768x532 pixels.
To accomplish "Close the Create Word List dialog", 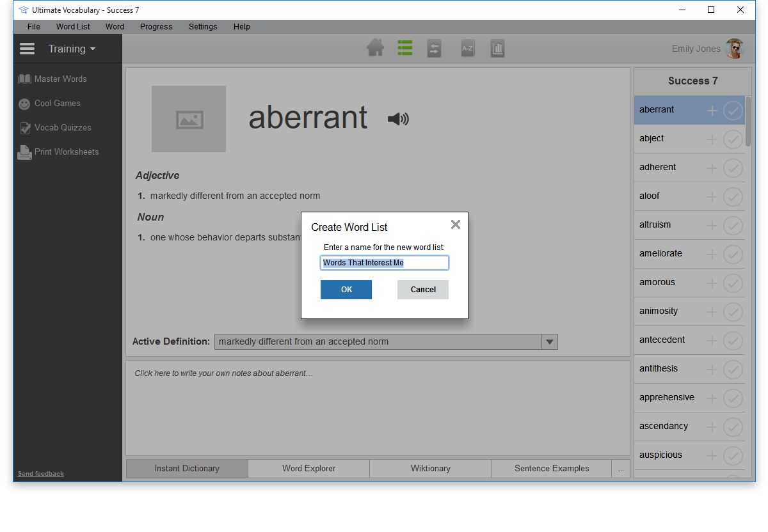I will tap(455, 224).
